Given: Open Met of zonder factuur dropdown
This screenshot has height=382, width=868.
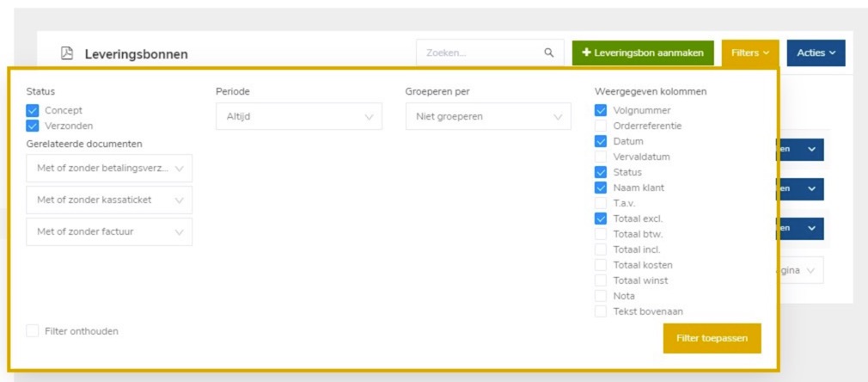Looking at the screenshot, I should pyautogui.click(x=109, y=231).
